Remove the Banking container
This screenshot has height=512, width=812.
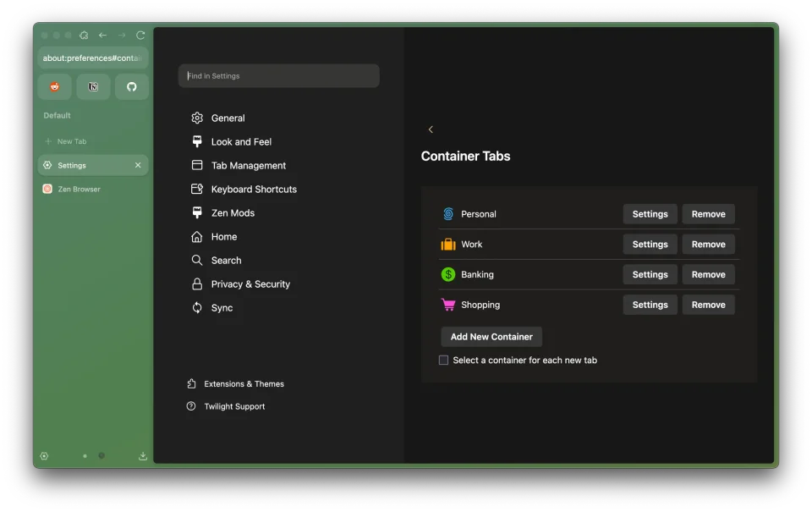[x=709, y=275]
